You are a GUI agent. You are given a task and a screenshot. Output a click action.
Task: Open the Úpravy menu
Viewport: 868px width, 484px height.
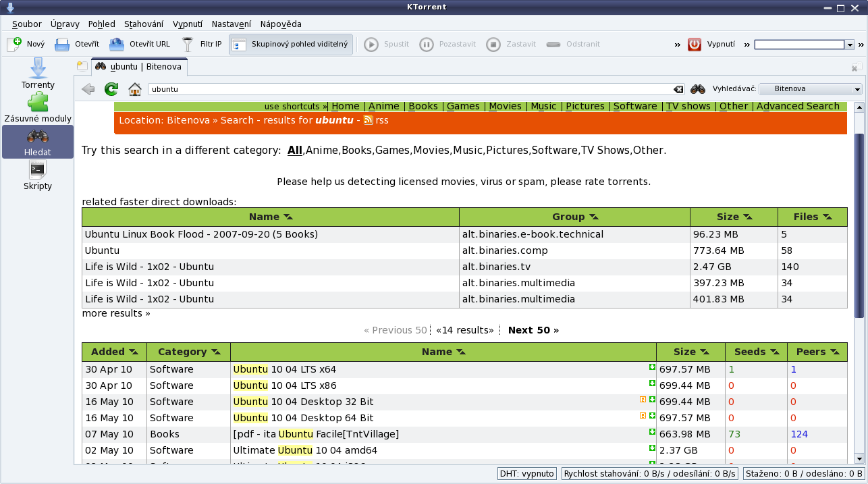(65, 24)
